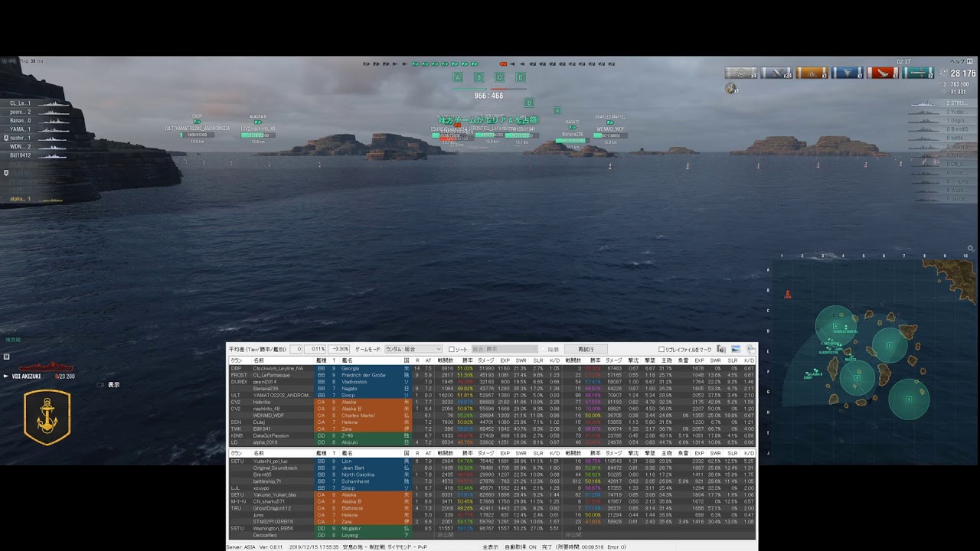Select the Yakumo_Yukari_bba row

[x=492, y=495]
